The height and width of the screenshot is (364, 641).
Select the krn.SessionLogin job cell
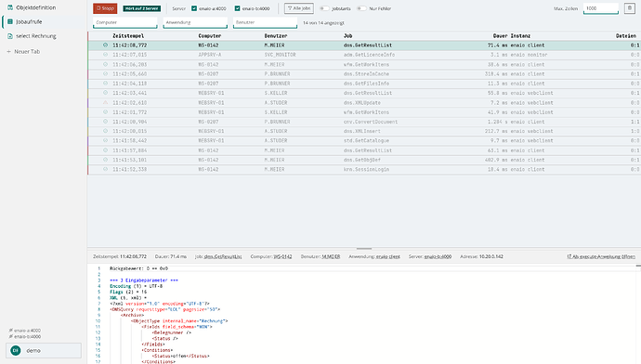coord(366,169)
